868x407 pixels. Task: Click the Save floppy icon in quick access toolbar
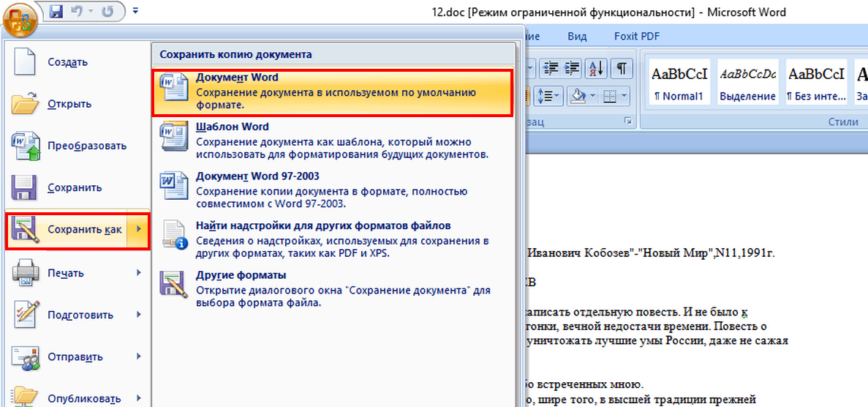[x=56, y=10]
